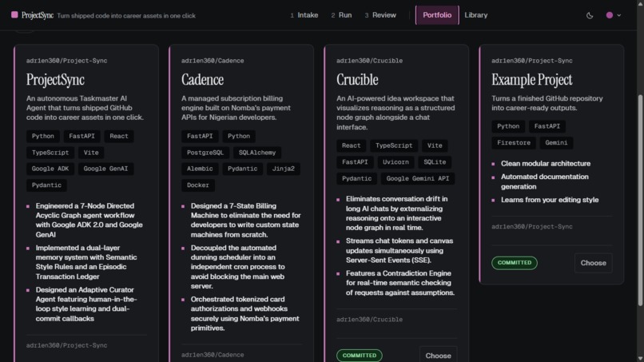Image resolution: width=644 pixels, height=362 pixels.
Task: Click COMMITTED badge on Example Project card
Action: pyautogui.click(x=515, y=263)
